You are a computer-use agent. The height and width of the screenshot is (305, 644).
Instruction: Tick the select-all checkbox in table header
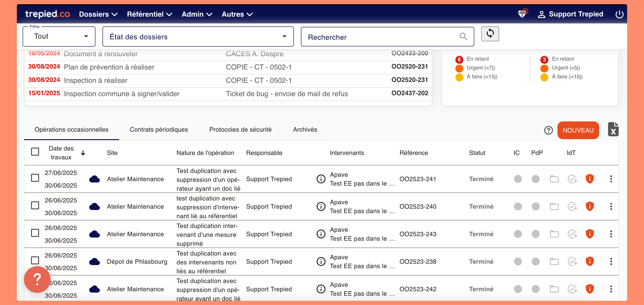click(35, 151)
